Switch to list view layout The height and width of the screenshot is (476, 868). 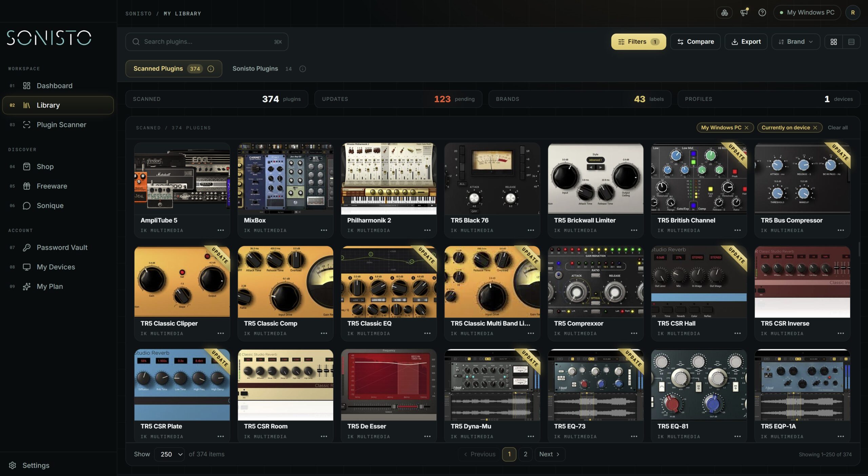(x=851, y=42)
